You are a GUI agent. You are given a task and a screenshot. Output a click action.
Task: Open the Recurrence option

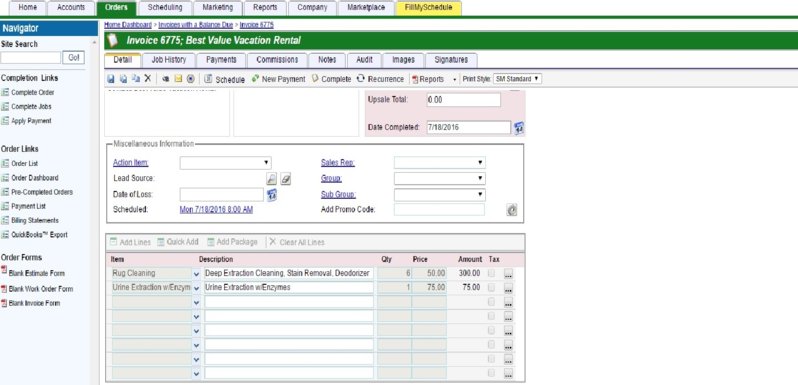click(x=380, y=79)
